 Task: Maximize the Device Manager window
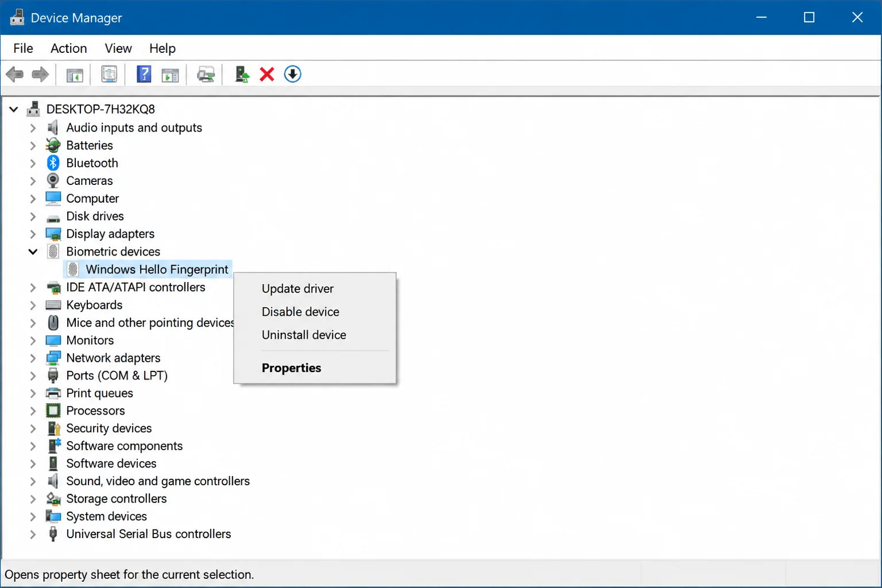click(x=809, y=17)
